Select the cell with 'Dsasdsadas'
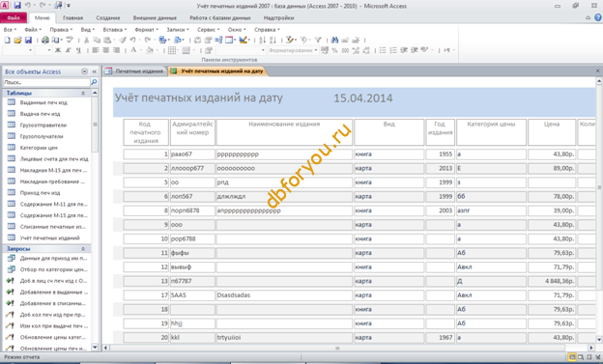The height and width of the screenshot is (364, 603). 284,295
